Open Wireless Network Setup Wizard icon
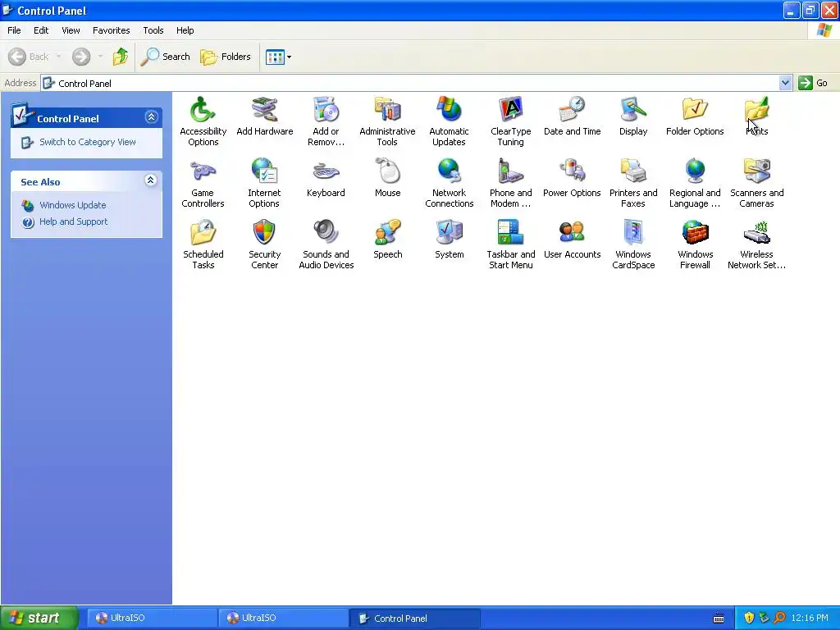 coord(756,233)
